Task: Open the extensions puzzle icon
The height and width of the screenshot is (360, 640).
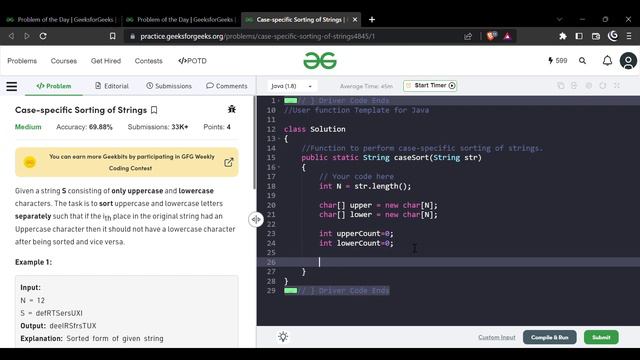Action: coord(562,36)
